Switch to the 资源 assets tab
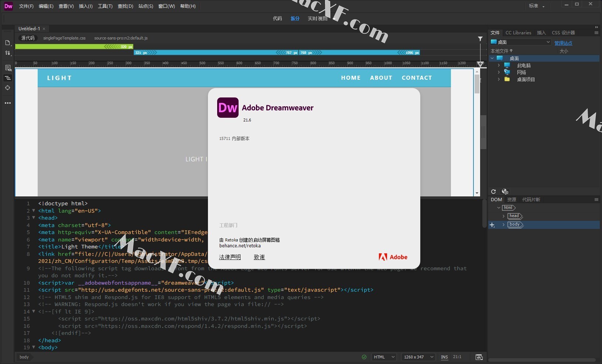 click(x=512, y=200)
